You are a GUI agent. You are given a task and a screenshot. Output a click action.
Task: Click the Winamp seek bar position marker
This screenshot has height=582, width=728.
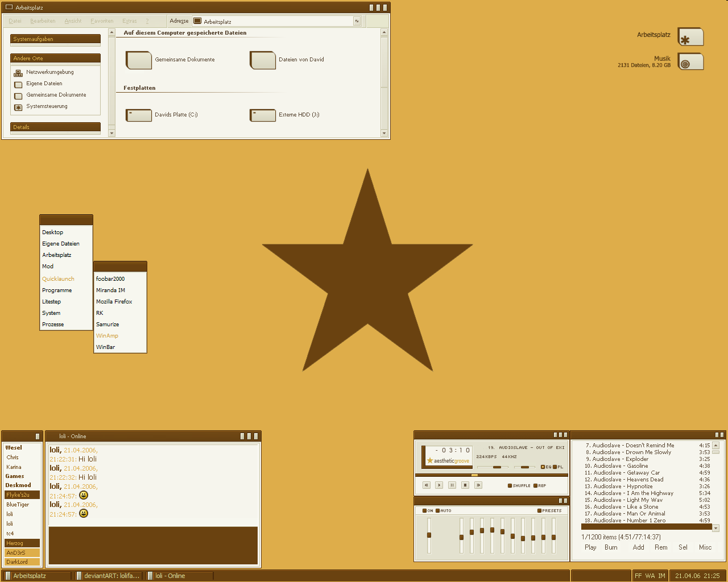[474, 475]
